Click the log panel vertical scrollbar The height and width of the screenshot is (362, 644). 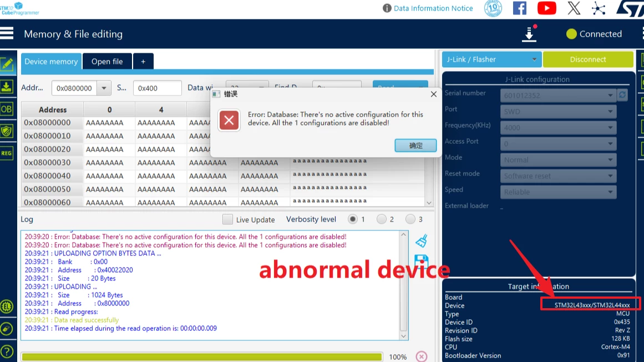(403, 285)
